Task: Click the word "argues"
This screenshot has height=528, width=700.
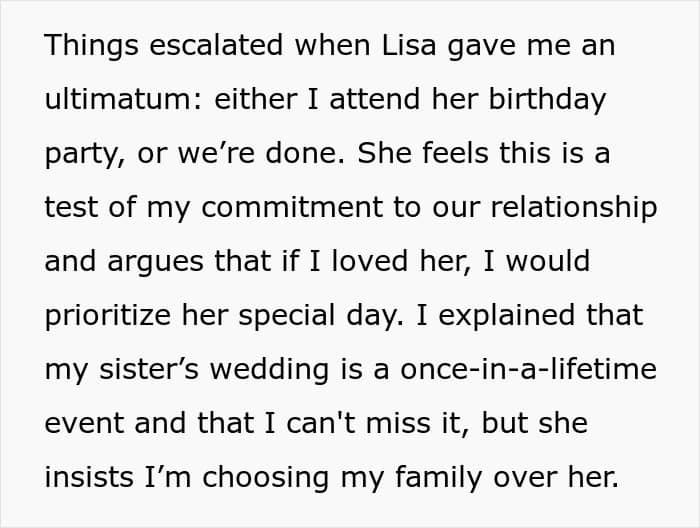Action: click(x=155, y=263)
